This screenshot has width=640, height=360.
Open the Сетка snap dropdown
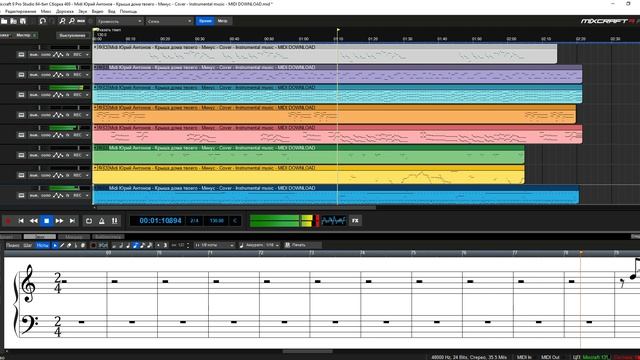coord(169,21)
